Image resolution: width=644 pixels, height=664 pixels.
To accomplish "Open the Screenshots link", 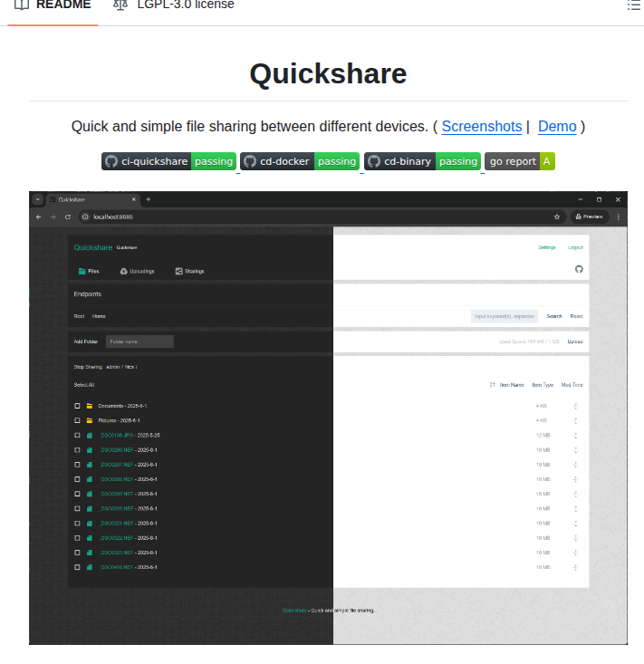I will 481,126.
